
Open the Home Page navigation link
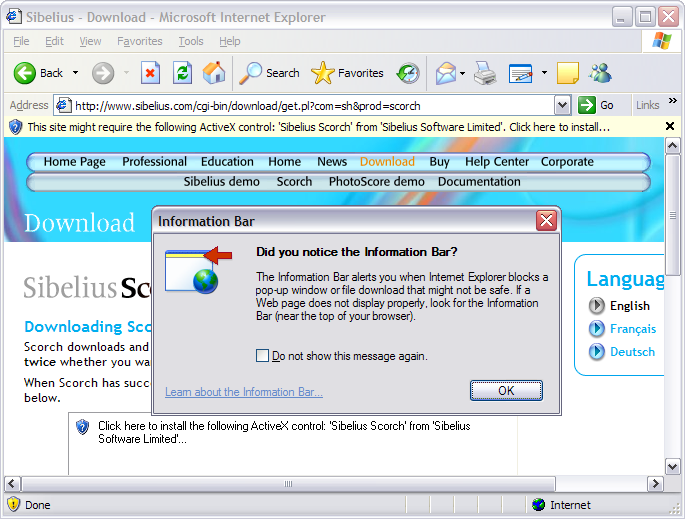(74, 162)
